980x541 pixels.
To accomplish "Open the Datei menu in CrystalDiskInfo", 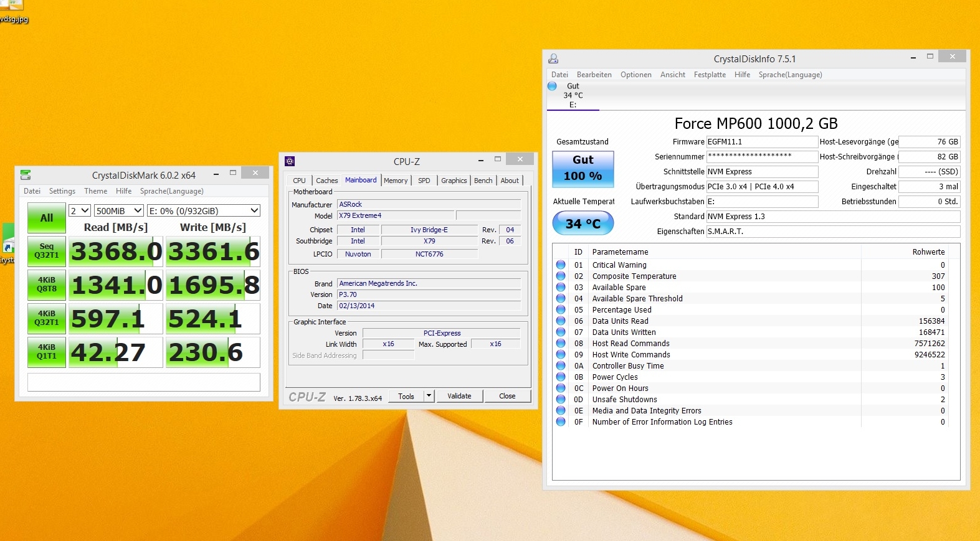I will click(559, 75).
